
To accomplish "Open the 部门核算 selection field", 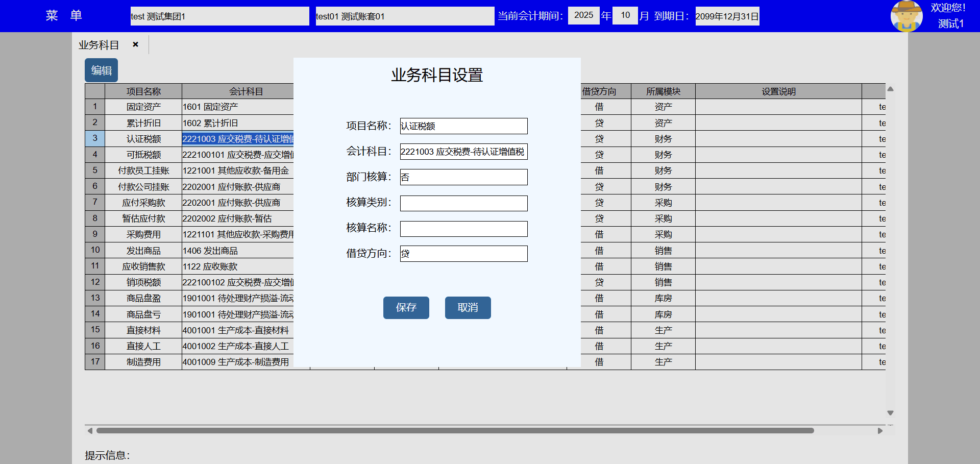I will pyautogui.click(x=463, y=177).
